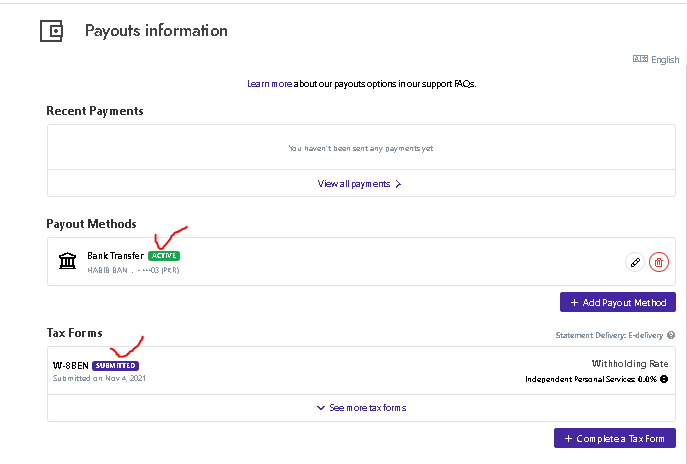Click the plus icon in Complete a Tax Form
This screenshot has width=687, height=464.
[x=568, y=439]
